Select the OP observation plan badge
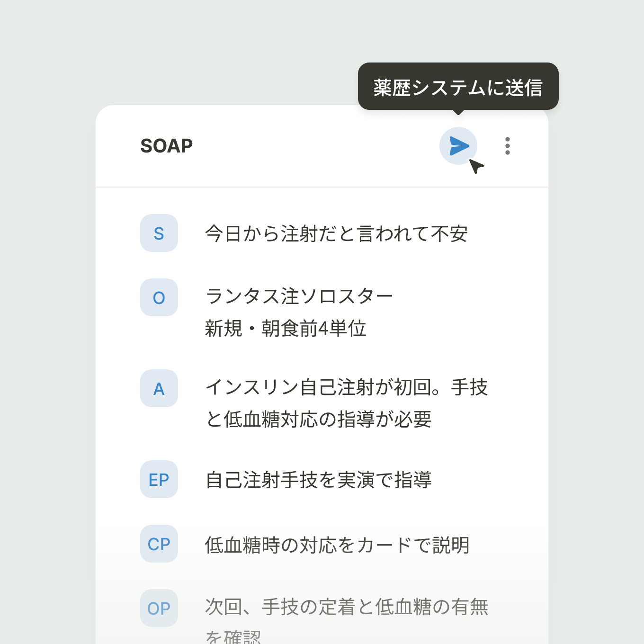Image resolution: width=644 pixels, height=644 pixels. pos(159,608)
